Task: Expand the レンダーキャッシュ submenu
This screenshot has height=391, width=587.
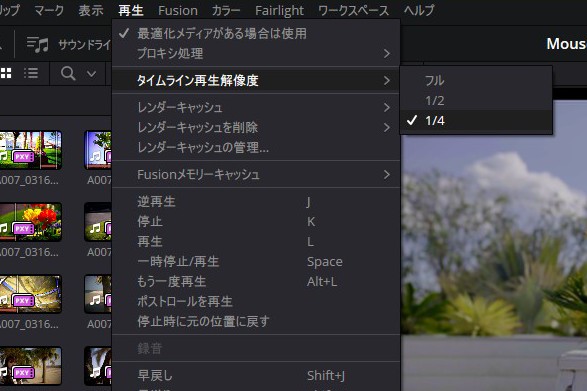Action: (x=256, y=107)
